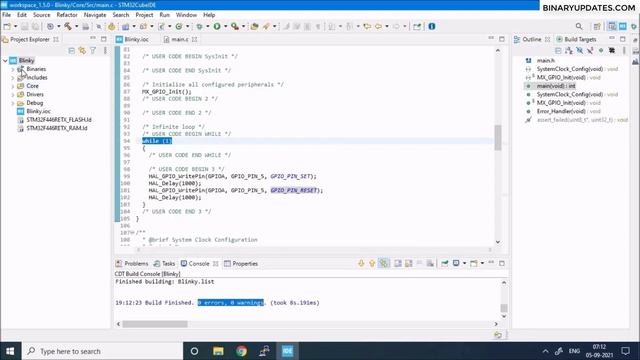Viewport: 640px width, 360px height.
Task: Open the Run button dropdown arrow
Action: point(225,27)
